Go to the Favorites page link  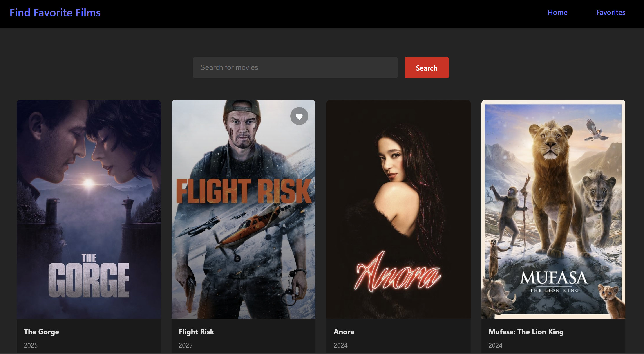611,12
